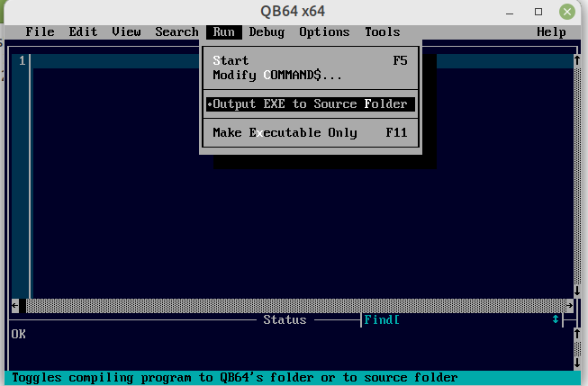This screenshot has height=386, width=588.
Task: Click line number 1 in the gutter
Action: [x=23, y=60]
